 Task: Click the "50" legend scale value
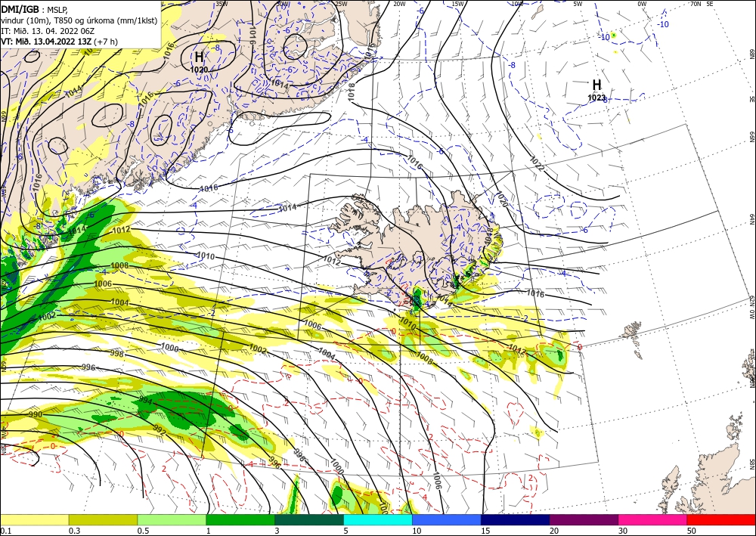point(692,531)
